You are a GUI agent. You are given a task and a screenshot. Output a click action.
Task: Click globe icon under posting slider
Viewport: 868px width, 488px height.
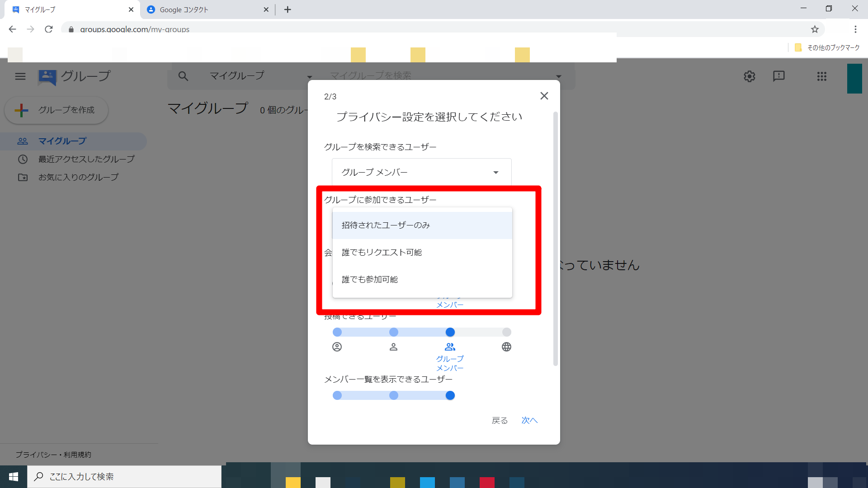coord(506,347)
